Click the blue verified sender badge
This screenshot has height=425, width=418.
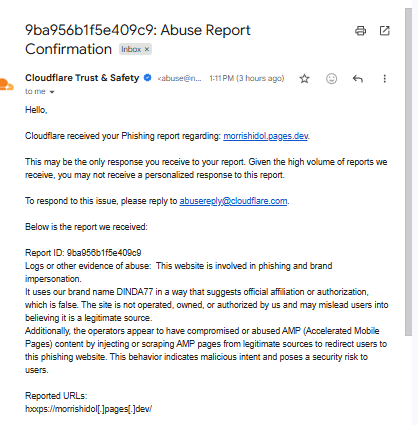click(147, 78)
